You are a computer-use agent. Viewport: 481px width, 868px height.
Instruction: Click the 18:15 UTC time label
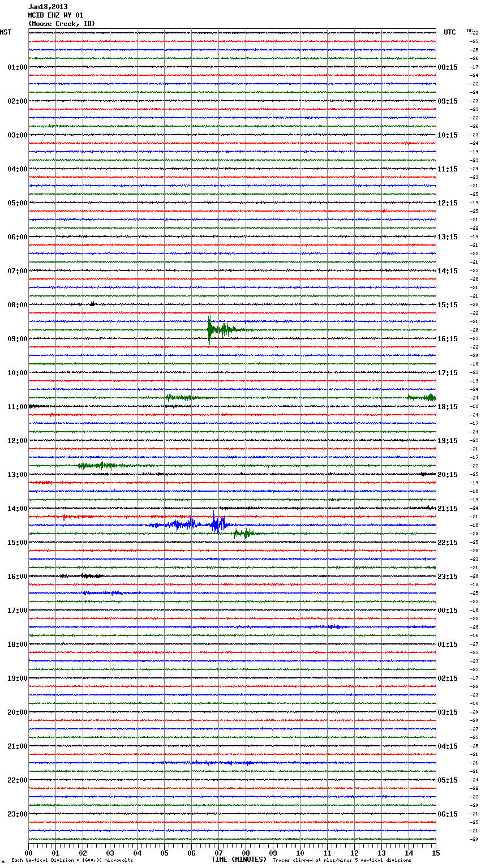coord(448,407)
